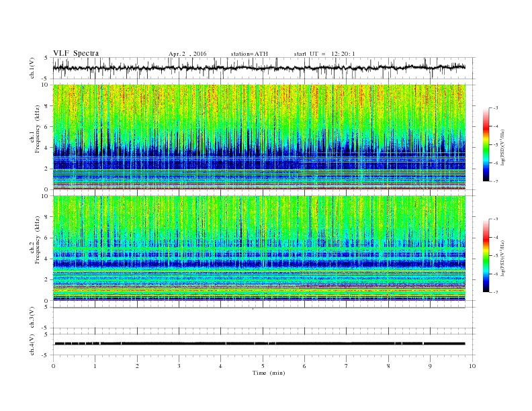Click the lower color bar's log(PSD) label
The height and width of the screenshot is (411, 532).
coord(502,257)
